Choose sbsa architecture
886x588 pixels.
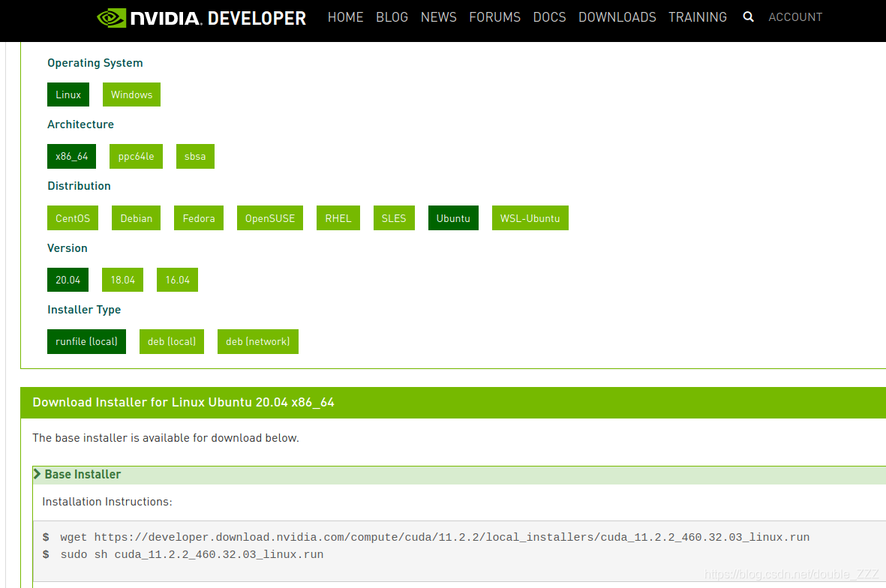(196, 157)
